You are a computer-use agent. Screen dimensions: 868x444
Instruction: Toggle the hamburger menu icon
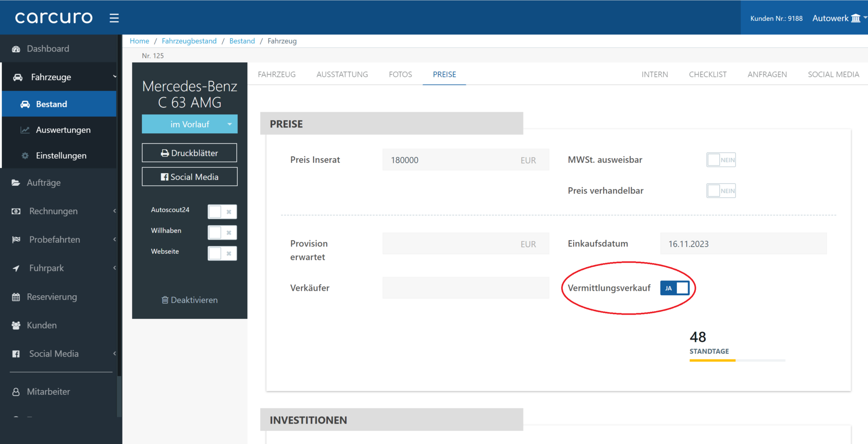coord(114,18)
